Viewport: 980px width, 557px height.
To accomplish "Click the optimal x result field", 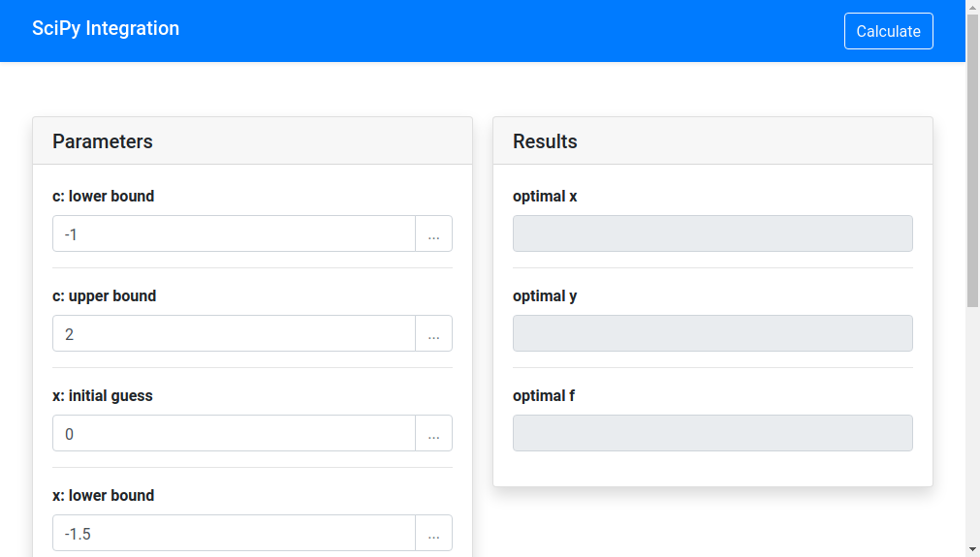I will point(712,233).
